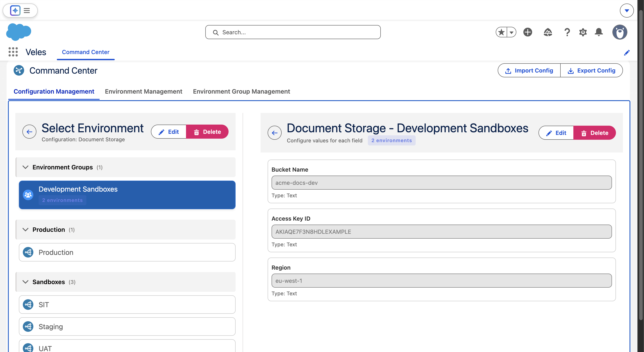Click the Setup gear icon
This screenshot has width=644, height=352.
click(x=583, y=32)
